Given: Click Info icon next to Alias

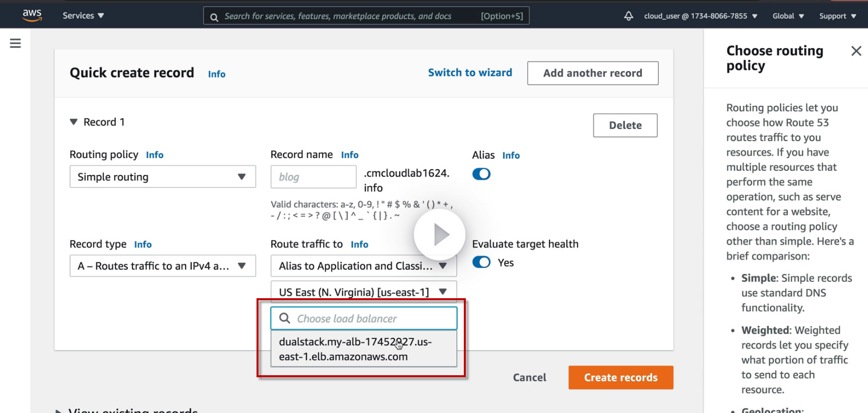Looking at the screenshot, I should (511, 156).
